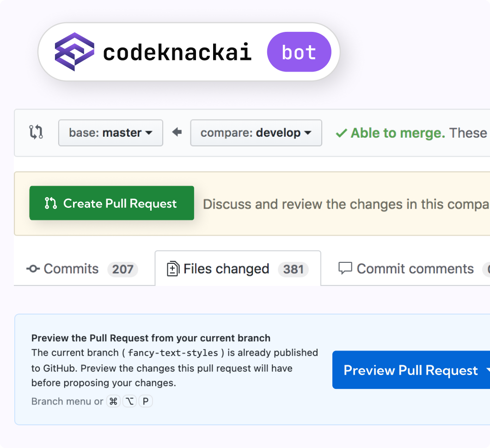Click the compare branches swap icon
The image size is (490, 448).
point(36,132)
